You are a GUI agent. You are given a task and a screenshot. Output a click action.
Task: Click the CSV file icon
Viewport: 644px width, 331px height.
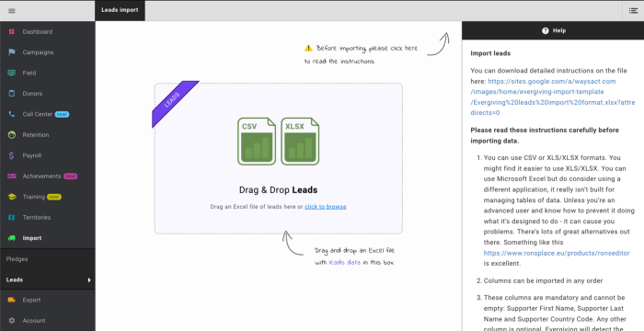click(x=257, y=142)
